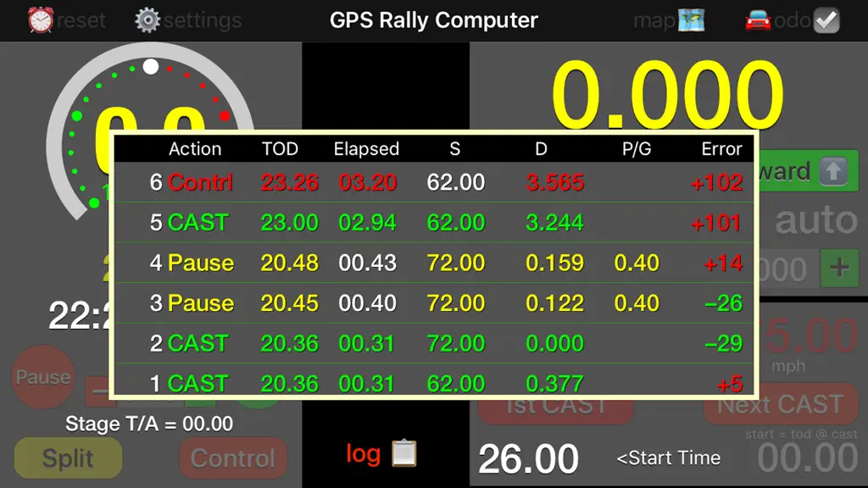
Task: Click the round Pause button
Action: (43, 377)
